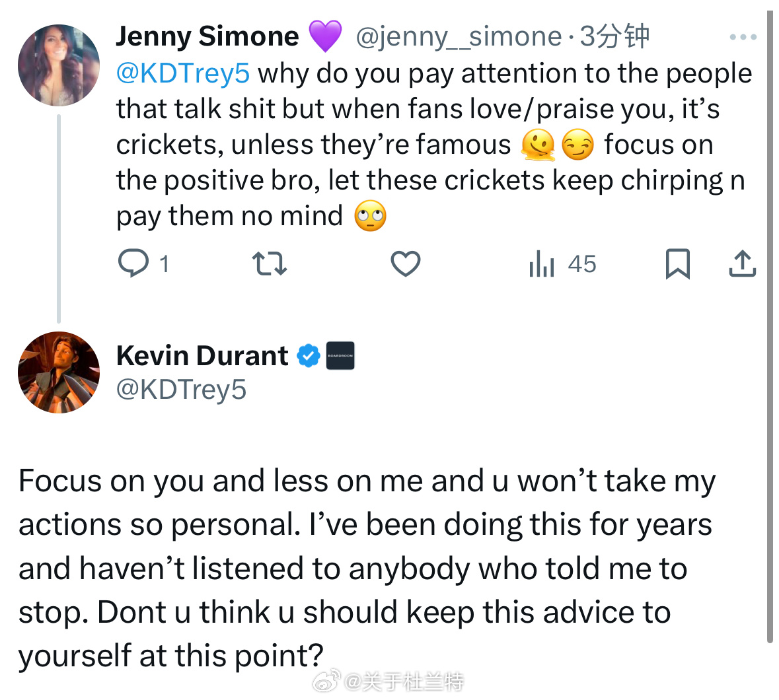Like the tweet with the heart icon
779x700 pixels.
pos(405,263)
